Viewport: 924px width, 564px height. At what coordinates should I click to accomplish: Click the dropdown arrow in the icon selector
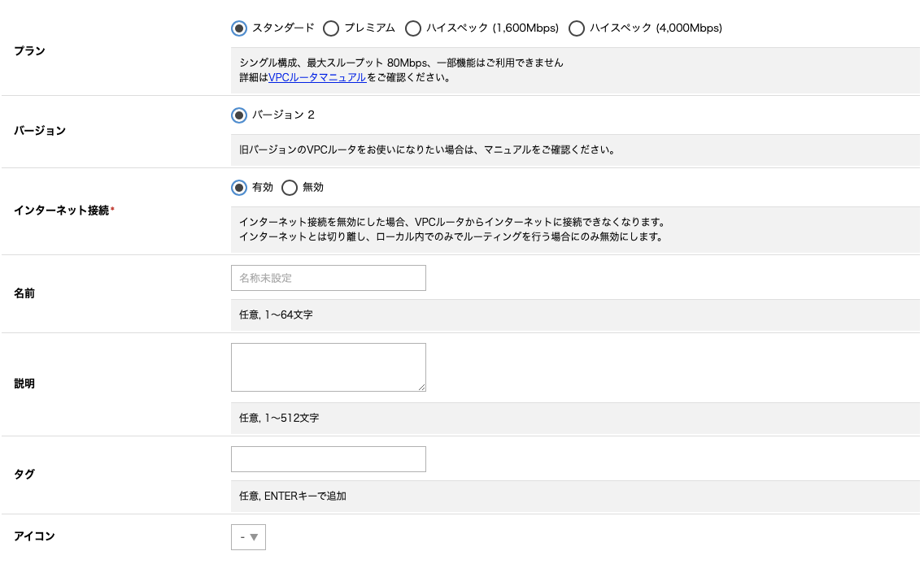[255, 537]
